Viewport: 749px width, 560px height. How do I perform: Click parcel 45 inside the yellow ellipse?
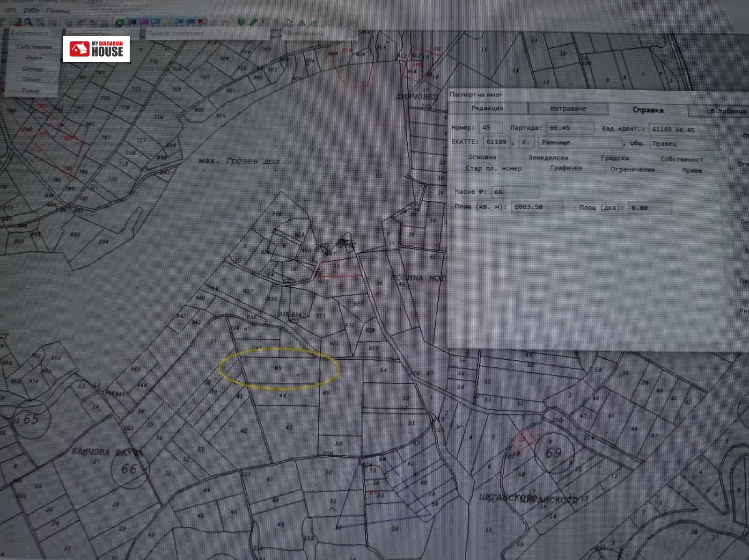click(x=278, y=368)
